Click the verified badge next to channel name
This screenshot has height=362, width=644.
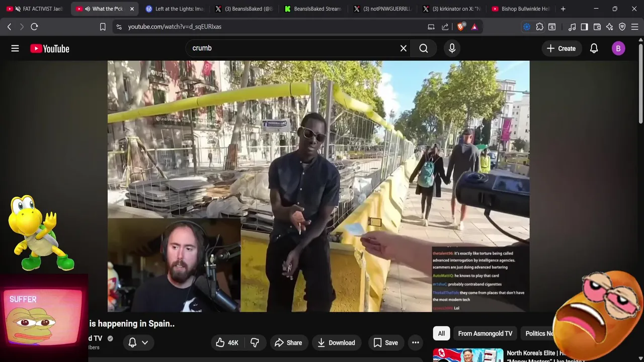click(x=110, y=338)
